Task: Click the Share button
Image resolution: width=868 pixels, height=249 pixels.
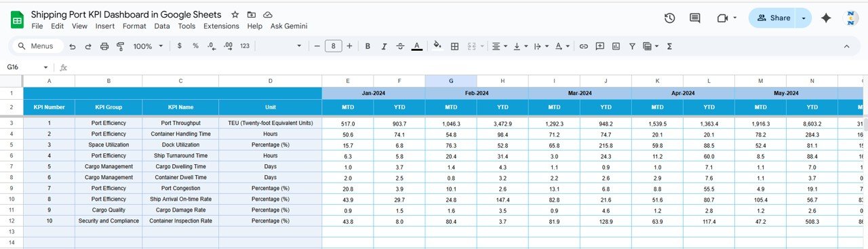Action: click(x=773, y=18)
